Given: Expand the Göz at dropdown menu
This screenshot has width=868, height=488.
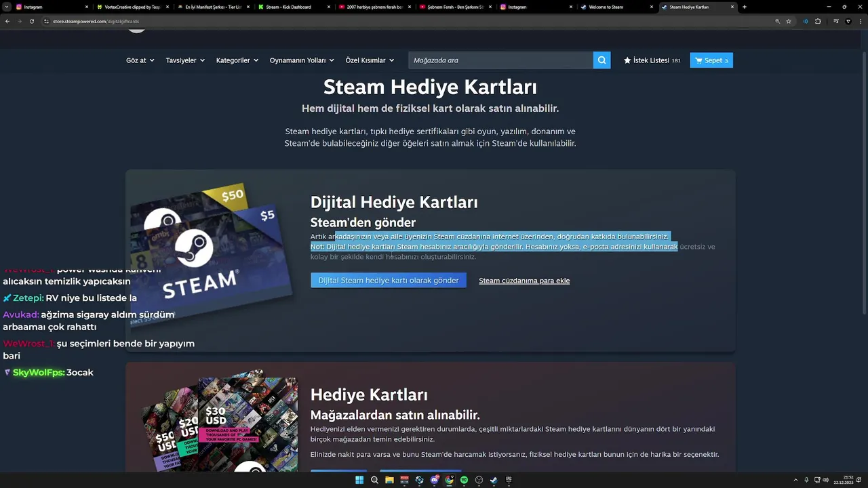Looking at the screenshot, I should tap(140, 60).
